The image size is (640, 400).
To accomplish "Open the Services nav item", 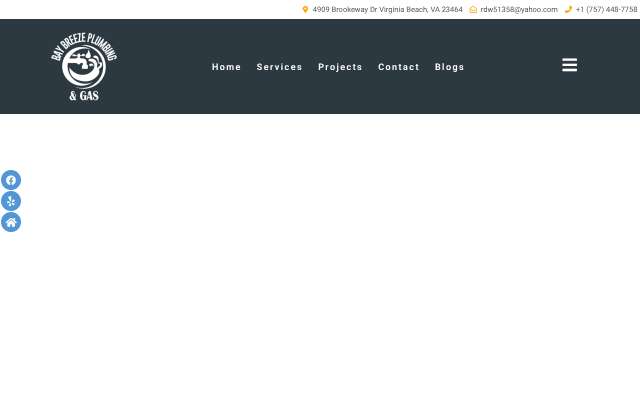I will 279,67.
